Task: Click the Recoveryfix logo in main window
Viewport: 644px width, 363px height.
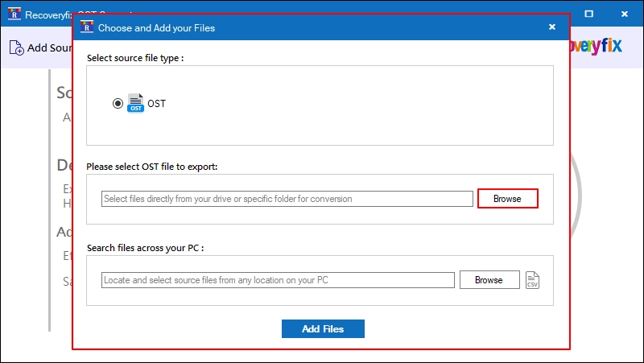Action: click(596, 46)
